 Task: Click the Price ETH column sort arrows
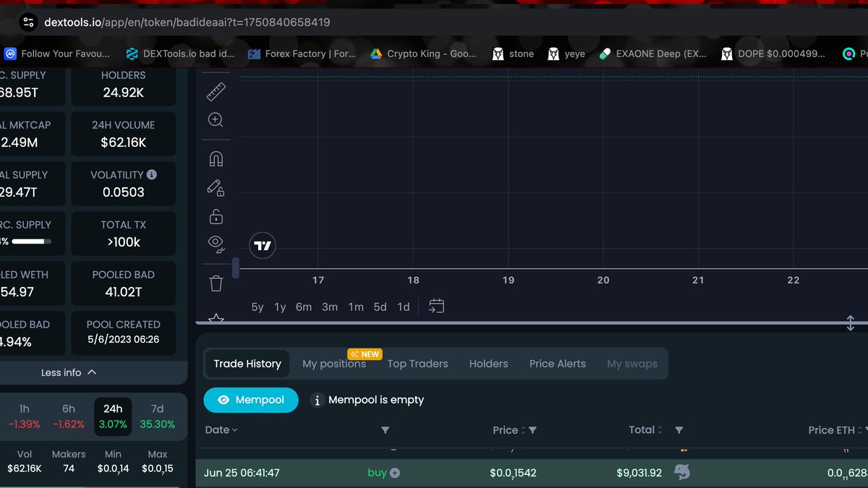(x=860, y=430)
